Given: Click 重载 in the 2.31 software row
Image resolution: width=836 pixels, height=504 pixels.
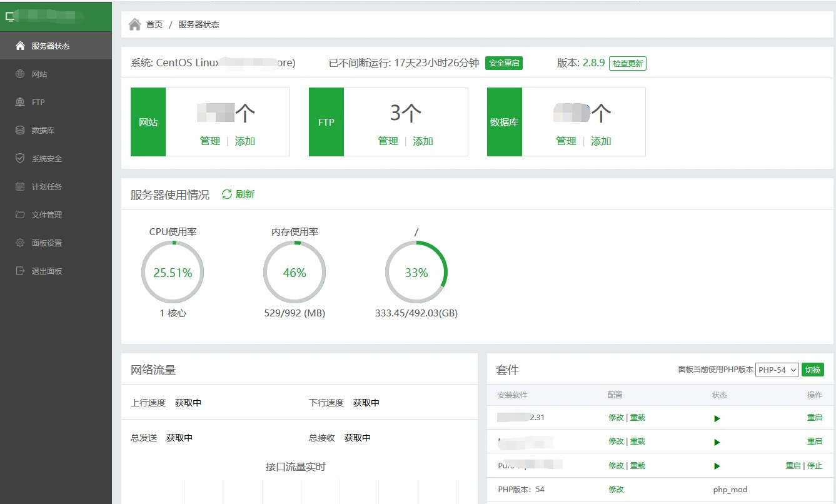Looking at the screenshot, I should point(638,418).
